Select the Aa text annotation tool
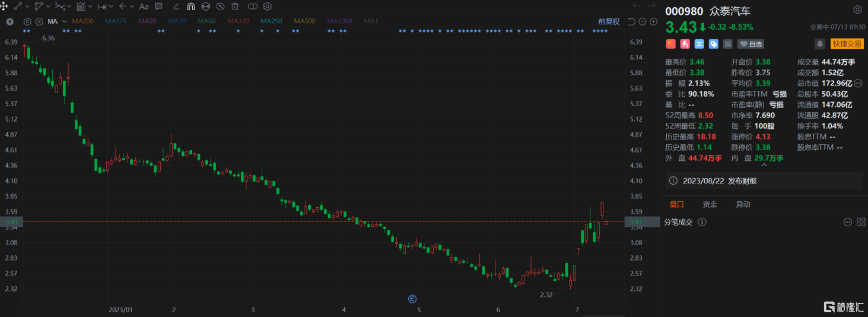 (x=144, y=7)
